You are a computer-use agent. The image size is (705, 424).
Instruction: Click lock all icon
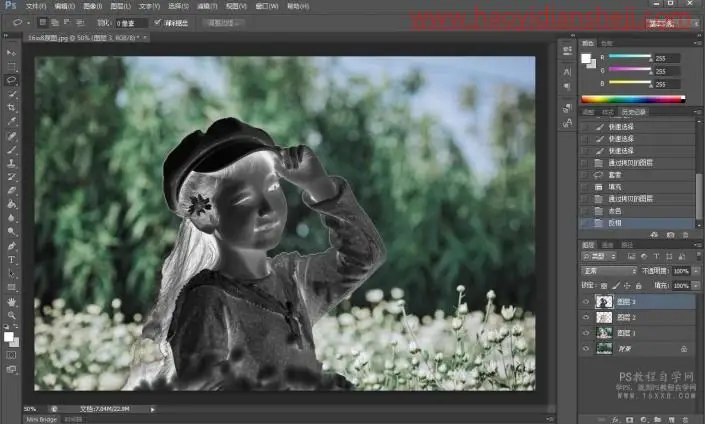(x=638, y=286)
